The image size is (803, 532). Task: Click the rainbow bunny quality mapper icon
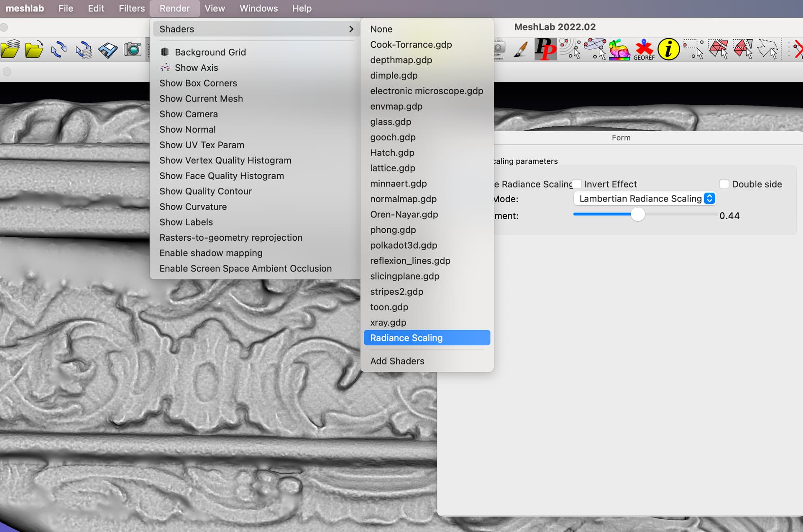[619, 50]
